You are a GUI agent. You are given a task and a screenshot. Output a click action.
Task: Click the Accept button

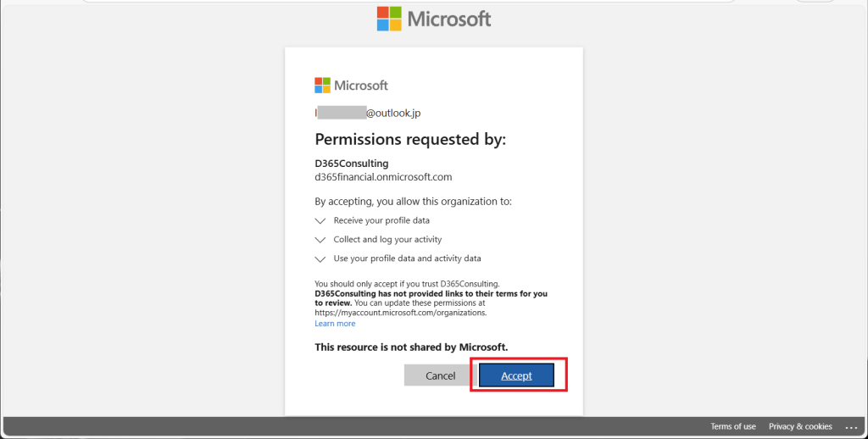[x=516, y=375]
